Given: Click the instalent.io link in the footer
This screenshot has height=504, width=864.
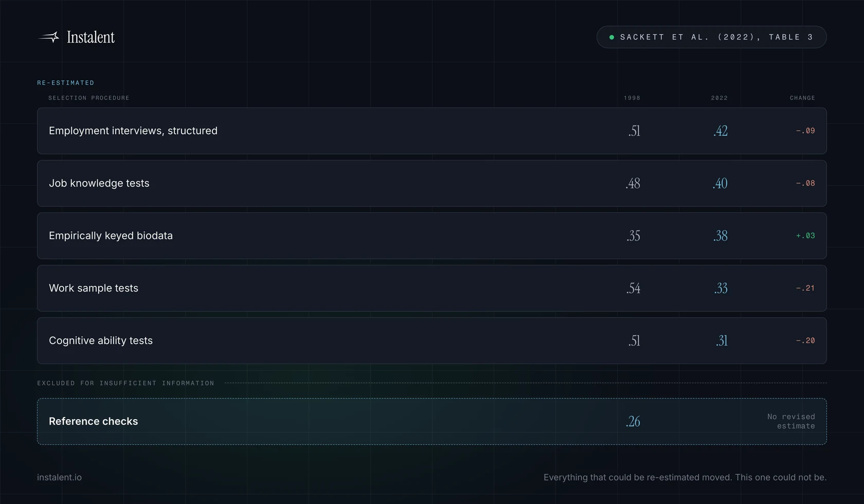Looking at the screenshot, I should [59, 477].
